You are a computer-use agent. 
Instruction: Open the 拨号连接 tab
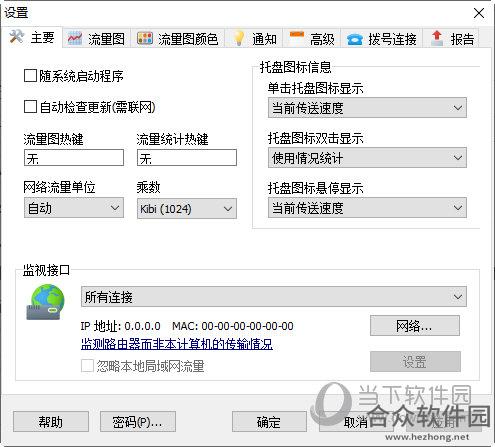pos(382,39)
